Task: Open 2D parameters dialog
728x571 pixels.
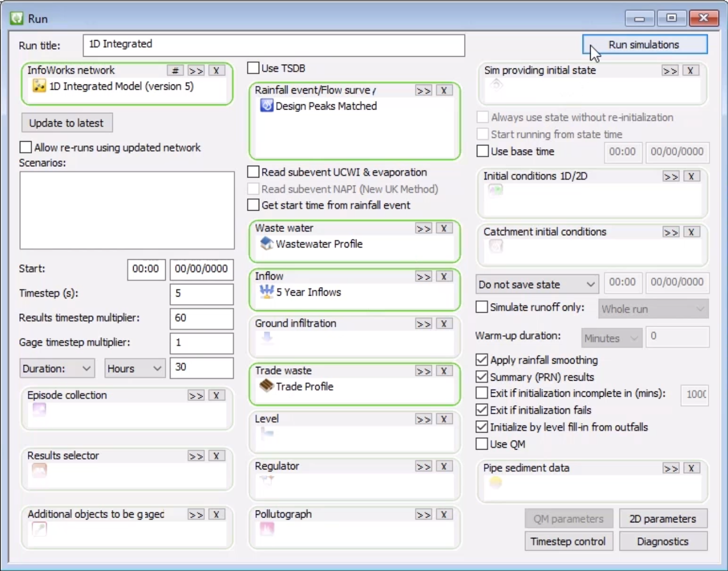Action: (663, 519)
